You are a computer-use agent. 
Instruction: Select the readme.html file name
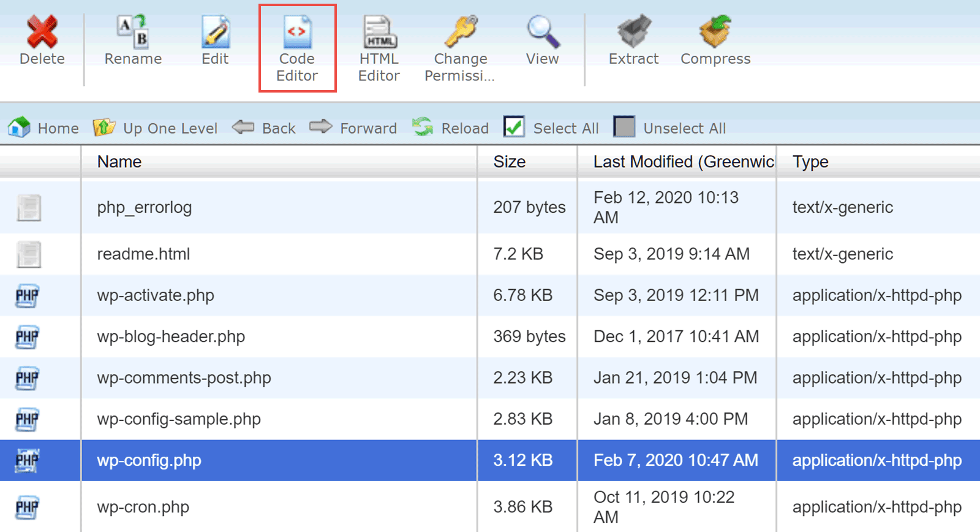point(144,254)
